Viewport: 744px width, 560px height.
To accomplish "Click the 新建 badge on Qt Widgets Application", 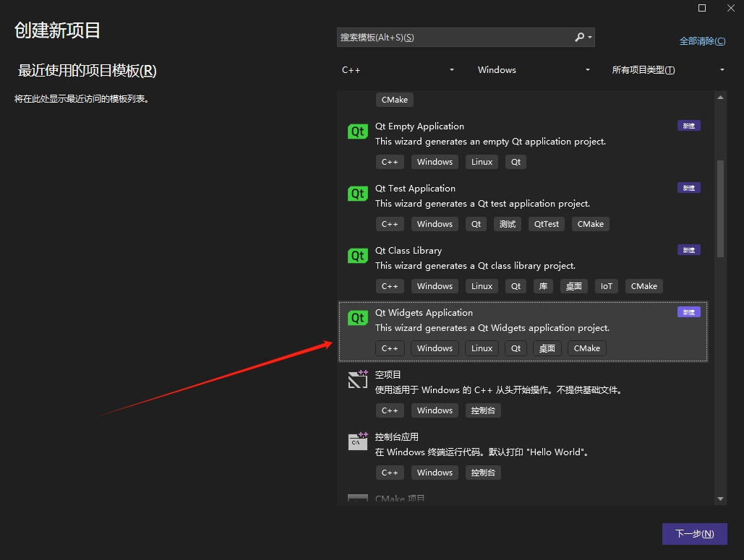I will (689, 312).
